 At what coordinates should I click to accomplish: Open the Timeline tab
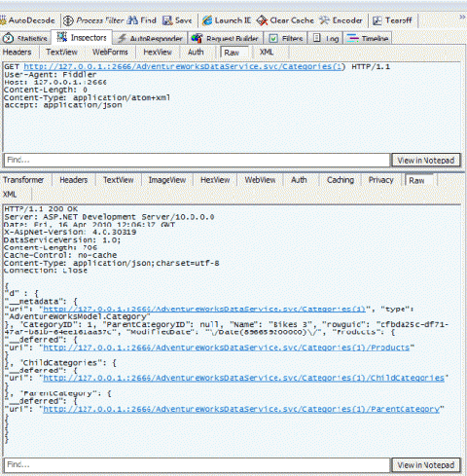pos(368,38)
